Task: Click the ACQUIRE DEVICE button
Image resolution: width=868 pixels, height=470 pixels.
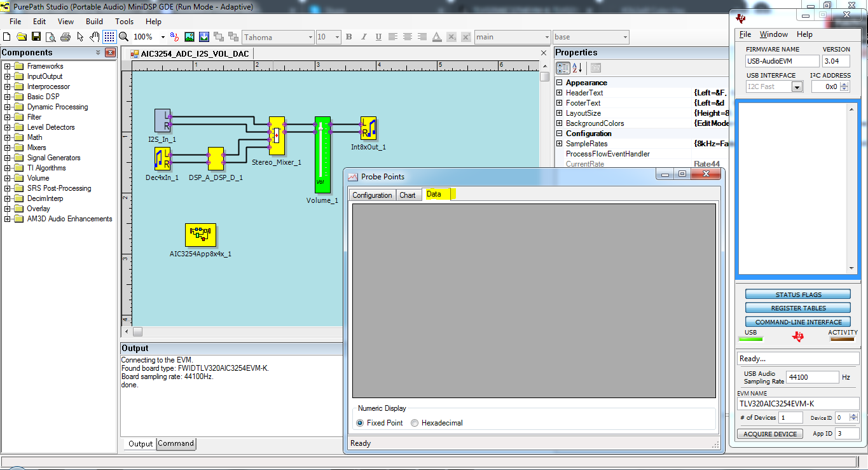Action: (770, 434)
